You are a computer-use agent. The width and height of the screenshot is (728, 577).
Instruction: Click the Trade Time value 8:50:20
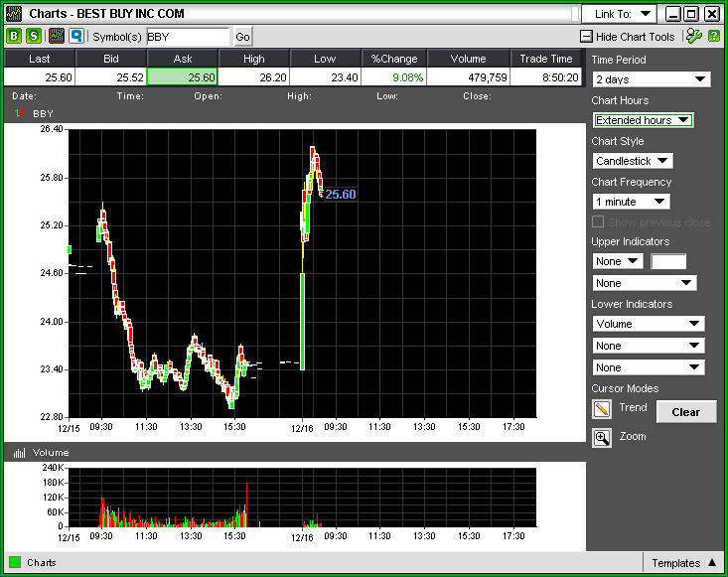click(x=546, y=77)
